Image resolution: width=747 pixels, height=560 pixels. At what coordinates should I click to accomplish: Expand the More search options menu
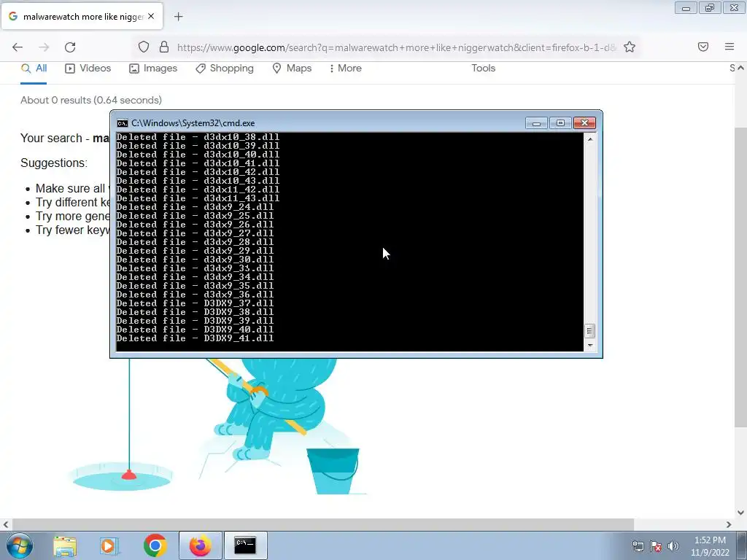click(345, 69)
